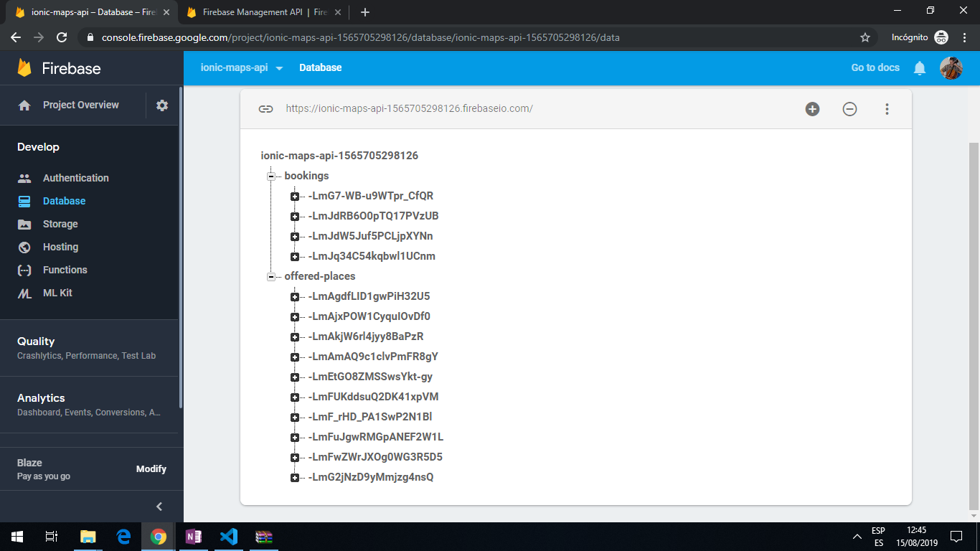Open the database three-dot overflow menu
Viewport: 980px width, 551px height.
[x=887, y=109]
